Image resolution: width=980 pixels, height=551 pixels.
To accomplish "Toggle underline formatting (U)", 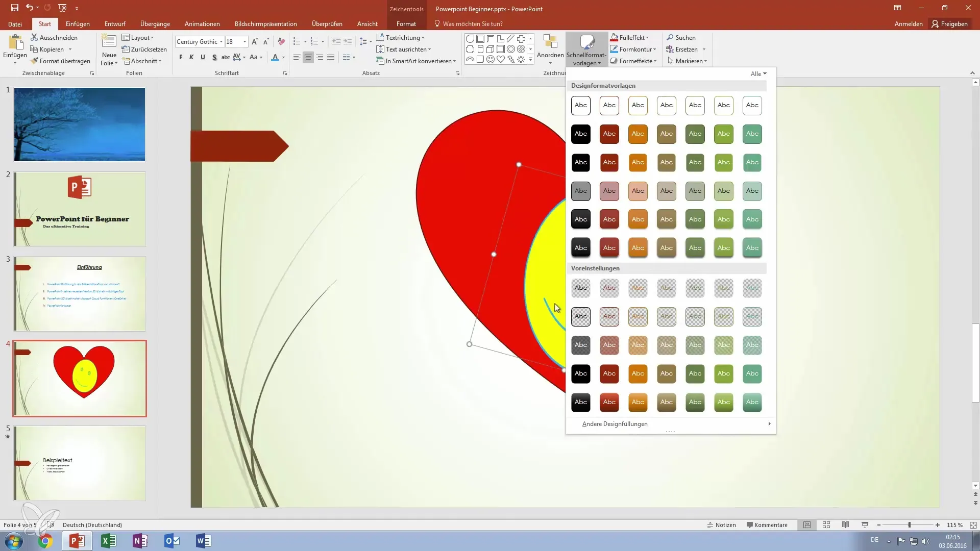I will pyautogui.click(x=203, y=57).
